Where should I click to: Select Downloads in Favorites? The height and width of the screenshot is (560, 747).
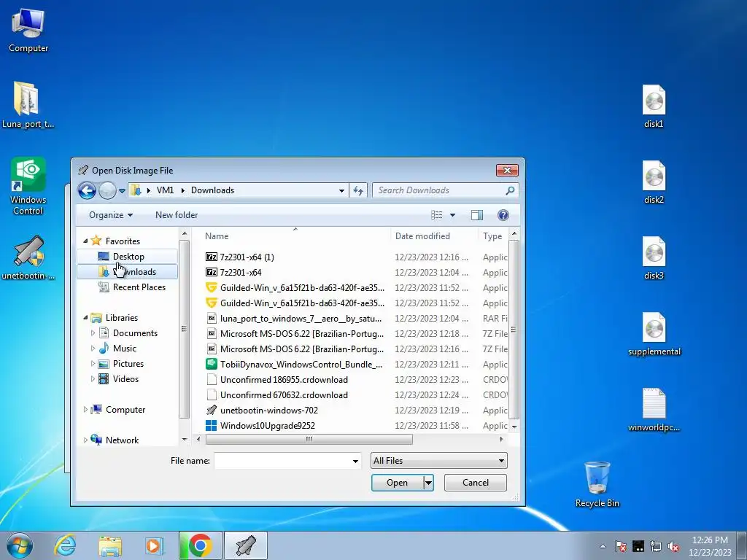pyautogui.click(x=127, y=272)
